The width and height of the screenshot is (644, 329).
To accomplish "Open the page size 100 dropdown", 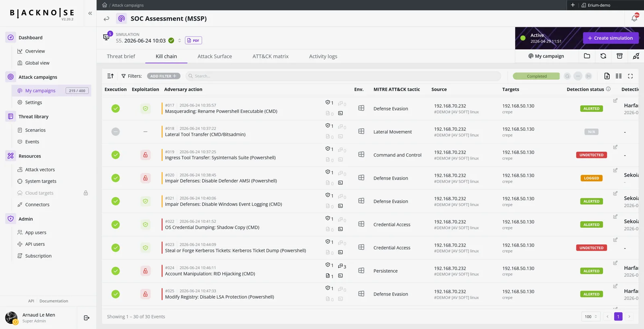I will 591,317.
